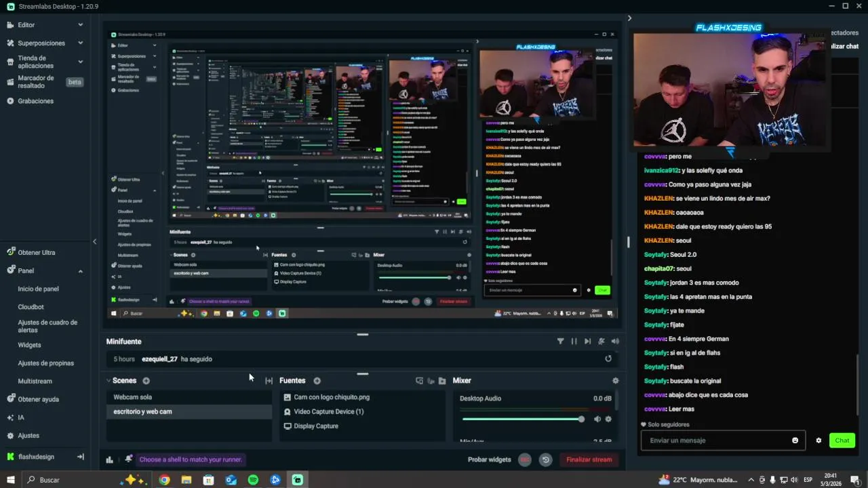Send message with green Chat button
The image size is (868, 488).
click(842, 441)
